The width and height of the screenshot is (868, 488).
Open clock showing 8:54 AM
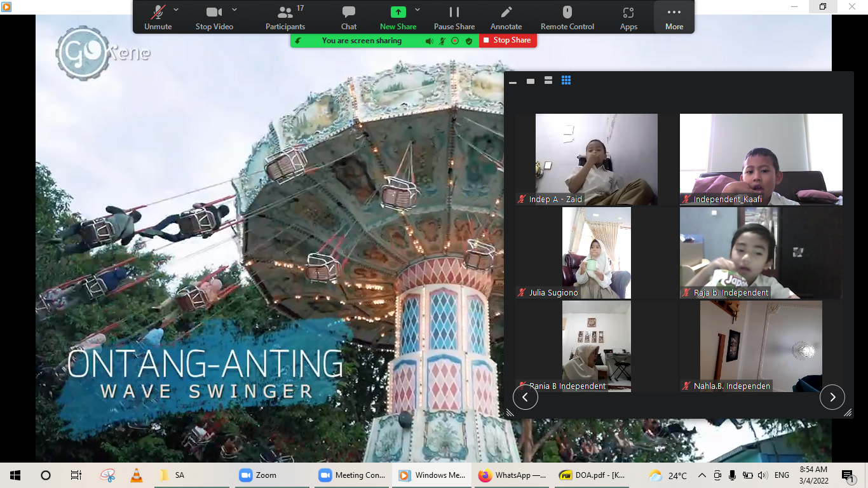coord(813,475)
